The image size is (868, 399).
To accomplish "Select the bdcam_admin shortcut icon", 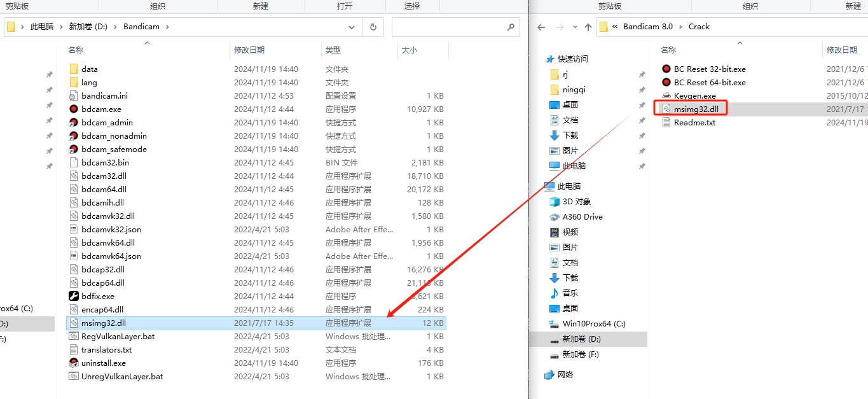I will 73,122.
